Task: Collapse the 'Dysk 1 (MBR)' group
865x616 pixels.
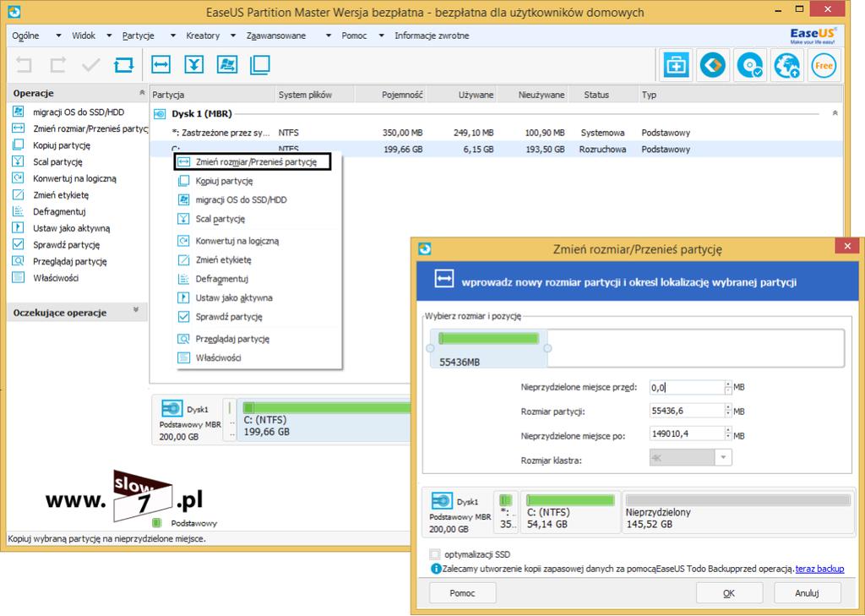Action: tap(835, 113)
